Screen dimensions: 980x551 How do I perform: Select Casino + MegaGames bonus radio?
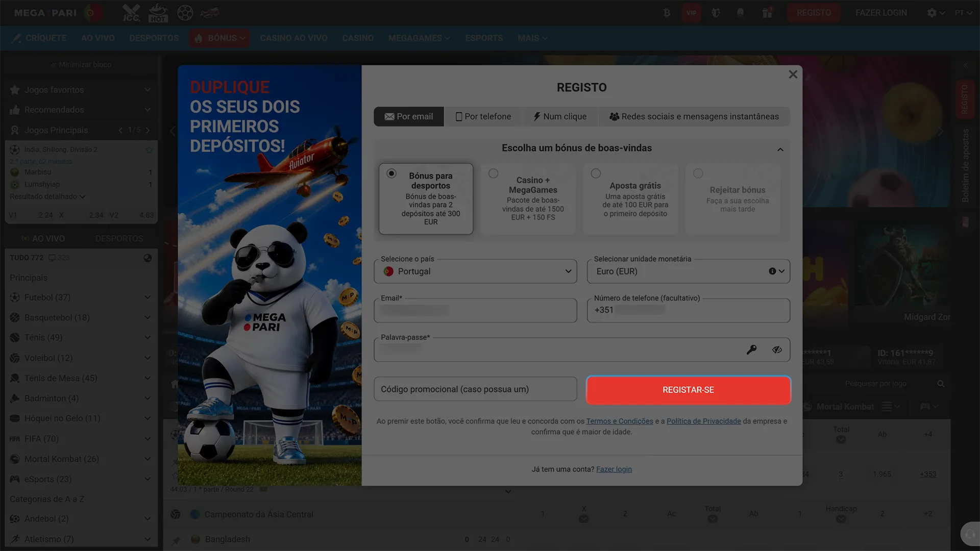click(494, 173)
